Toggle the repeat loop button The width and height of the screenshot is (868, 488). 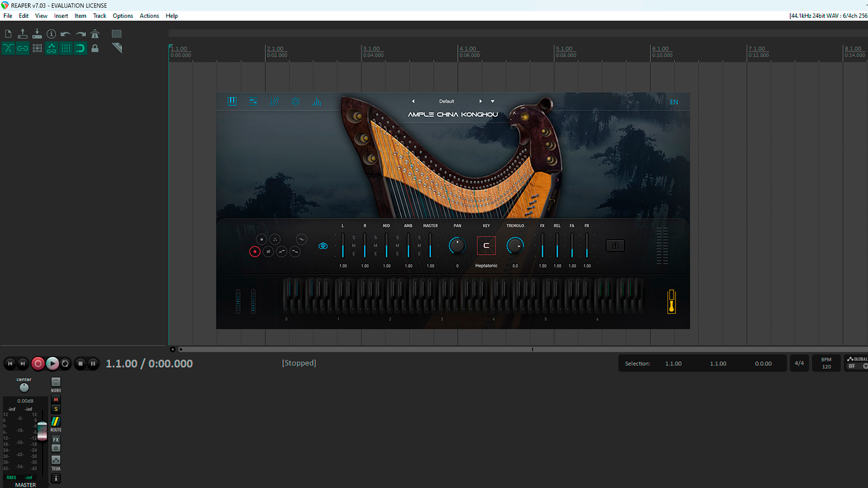pos(65,363)
